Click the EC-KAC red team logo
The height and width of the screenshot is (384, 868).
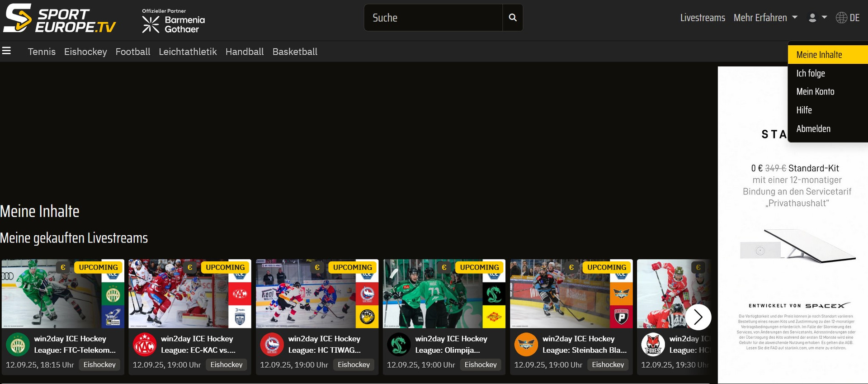click(145, 345)
